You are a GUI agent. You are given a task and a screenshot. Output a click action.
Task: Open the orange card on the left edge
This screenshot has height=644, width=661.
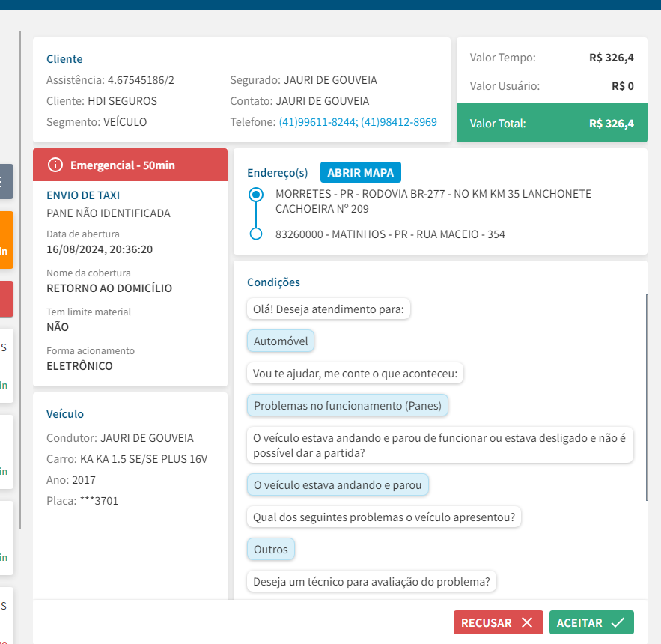(7, 240)
